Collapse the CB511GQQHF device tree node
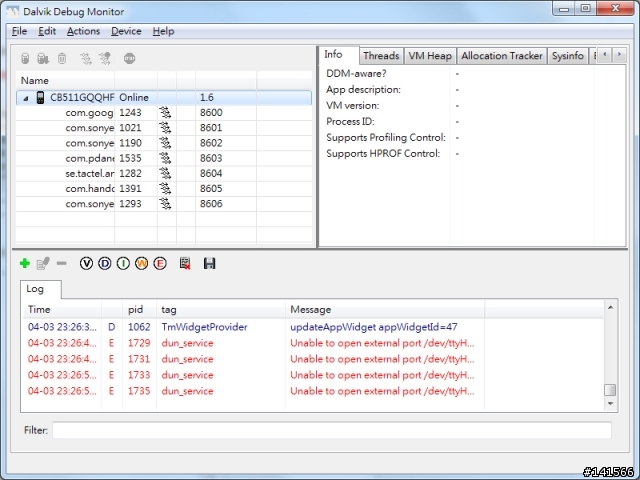The width and height of the screenshot is (640, 480). (26, 98)
